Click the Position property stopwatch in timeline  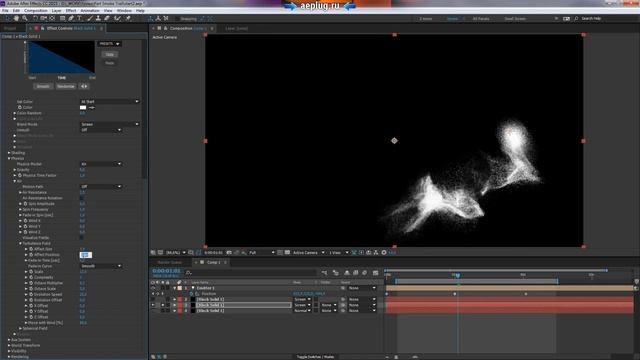click(191, 293)
